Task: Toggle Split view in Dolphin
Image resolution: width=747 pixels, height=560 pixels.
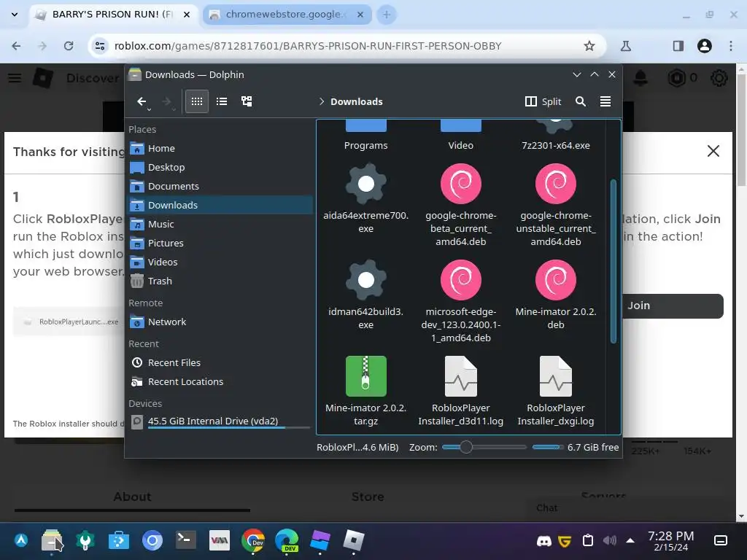Action: point(543,101)
